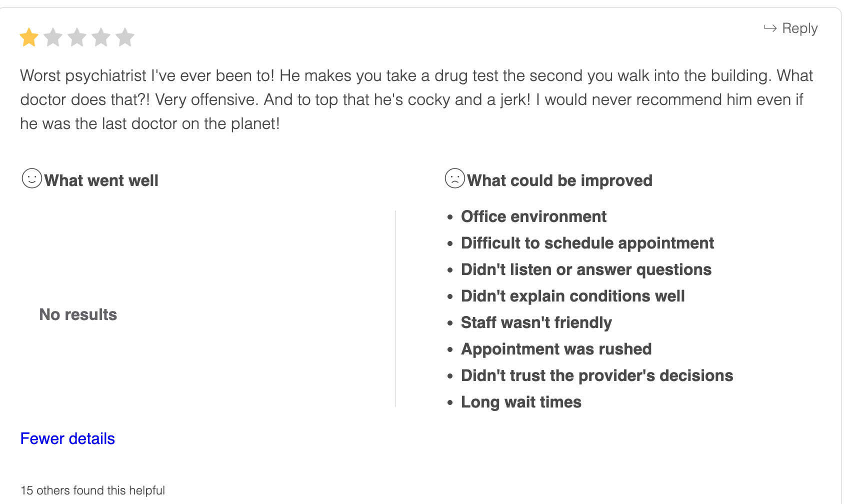Click the smiley face icon

point(32,178)
